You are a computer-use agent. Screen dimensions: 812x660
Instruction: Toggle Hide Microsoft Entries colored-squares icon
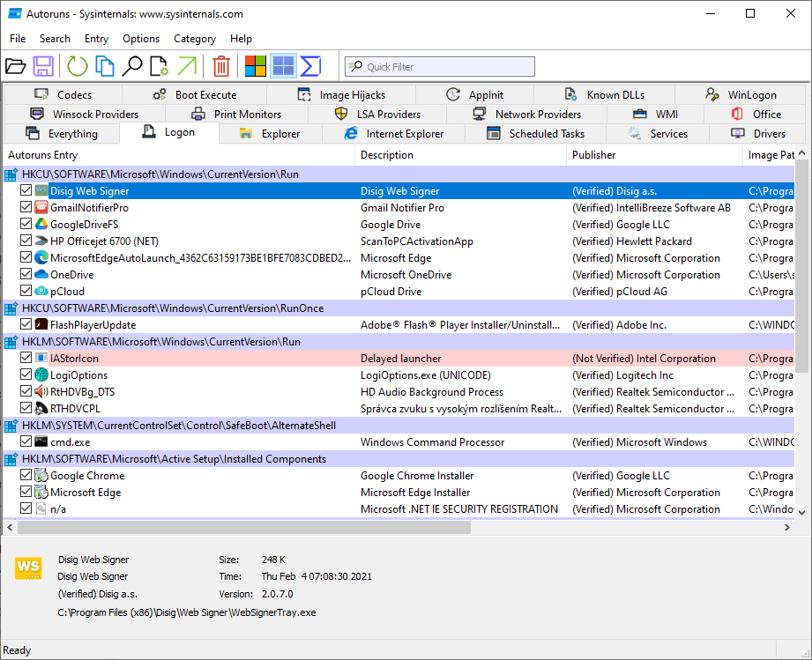pos(256,66)
